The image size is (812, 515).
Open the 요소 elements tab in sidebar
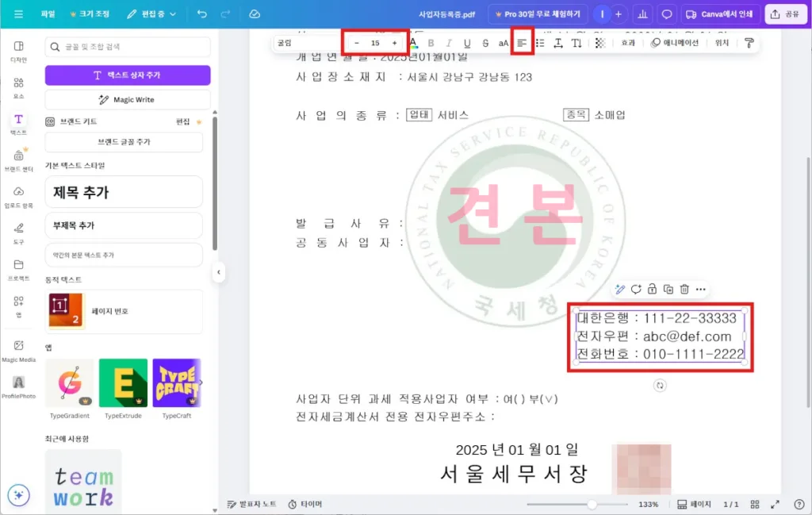click(x=18, y=86)
